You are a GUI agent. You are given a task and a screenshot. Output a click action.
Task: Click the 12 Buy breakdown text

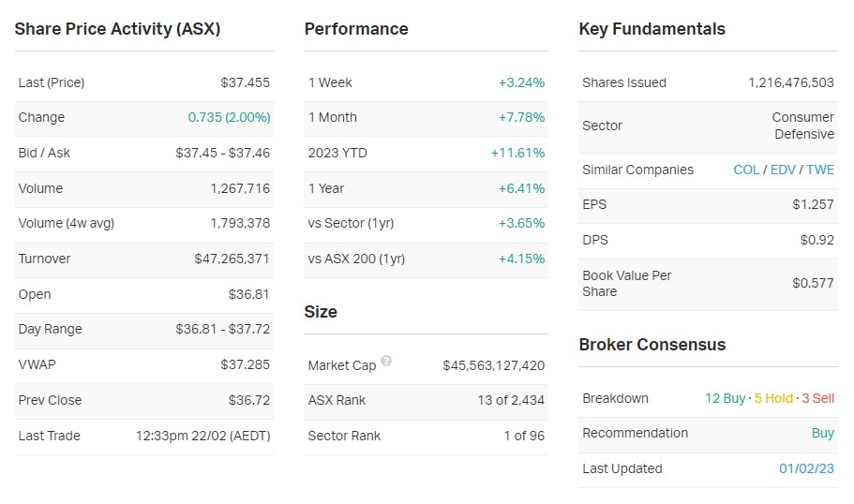pyautogui.click(x=726, y=398)
